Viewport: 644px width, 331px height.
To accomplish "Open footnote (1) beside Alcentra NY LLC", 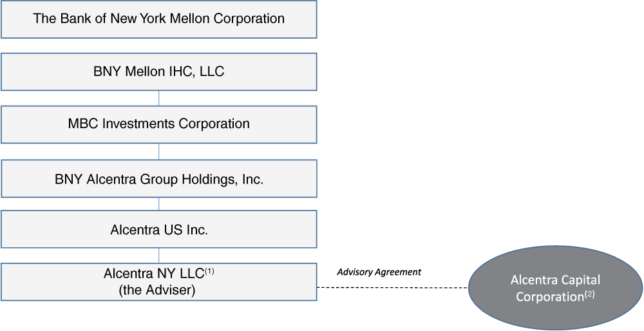I will click(209, 270).
